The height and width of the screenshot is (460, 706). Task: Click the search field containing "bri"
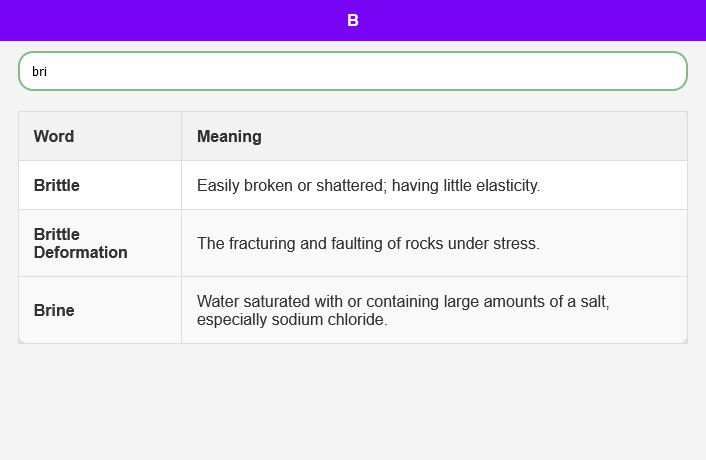pos(352,71)
